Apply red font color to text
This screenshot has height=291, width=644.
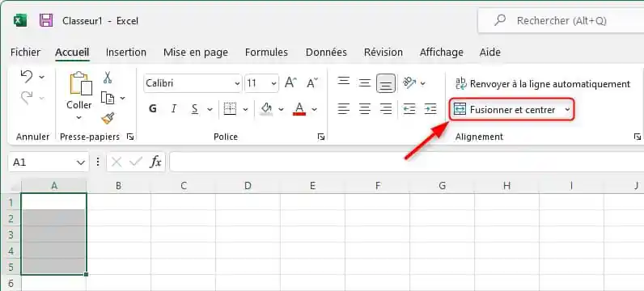click(299, 109)
